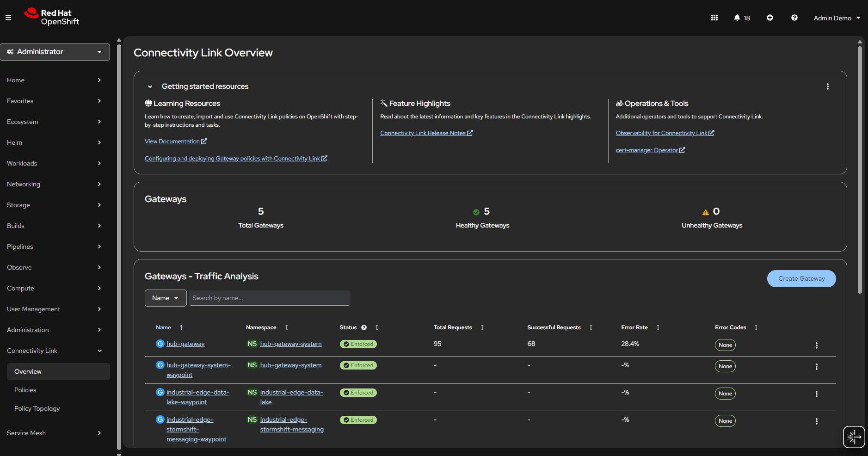Open the hub-gateway gateway link

[x=185, y=344]
